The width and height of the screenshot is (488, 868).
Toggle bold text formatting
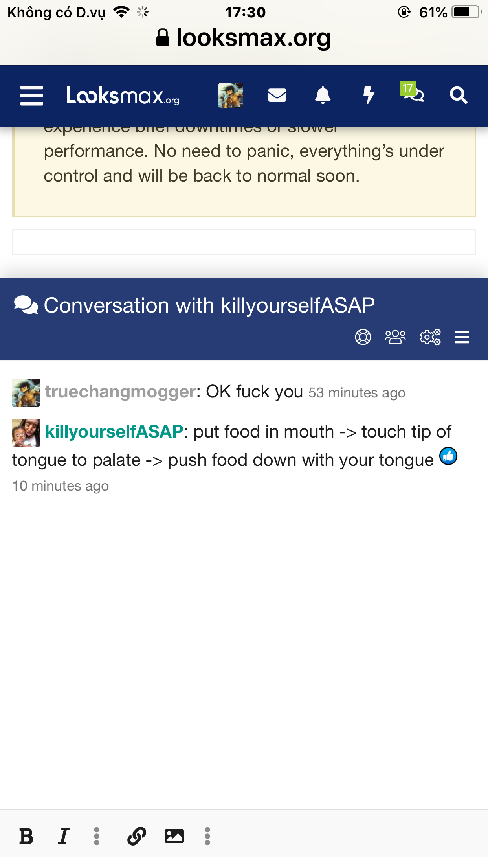(26, 836)
